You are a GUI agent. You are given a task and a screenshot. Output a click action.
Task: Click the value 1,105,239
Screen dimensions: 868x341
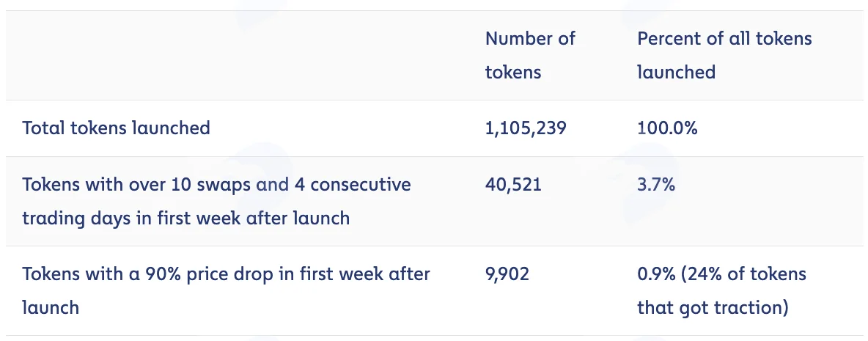(526, 128)
